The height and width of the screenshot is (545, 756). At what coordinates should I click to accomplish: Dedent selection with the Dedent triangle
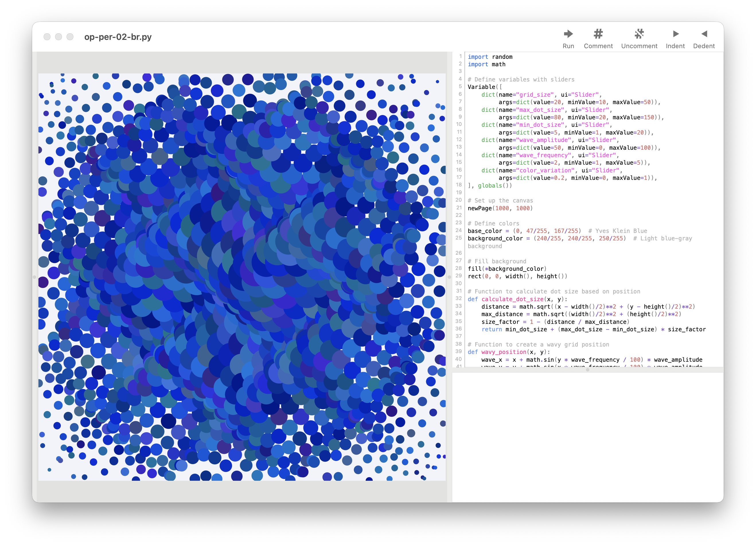click(x=704, y=34)
